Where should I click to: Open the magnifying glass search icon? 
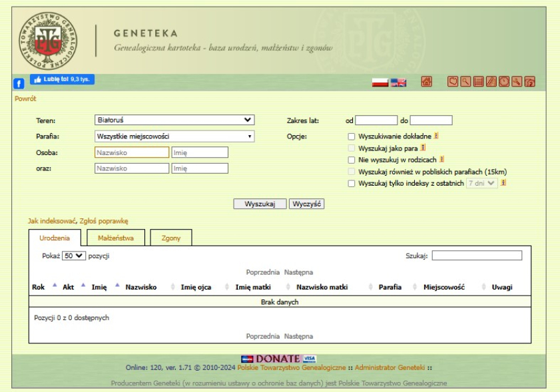coord(465,82)
